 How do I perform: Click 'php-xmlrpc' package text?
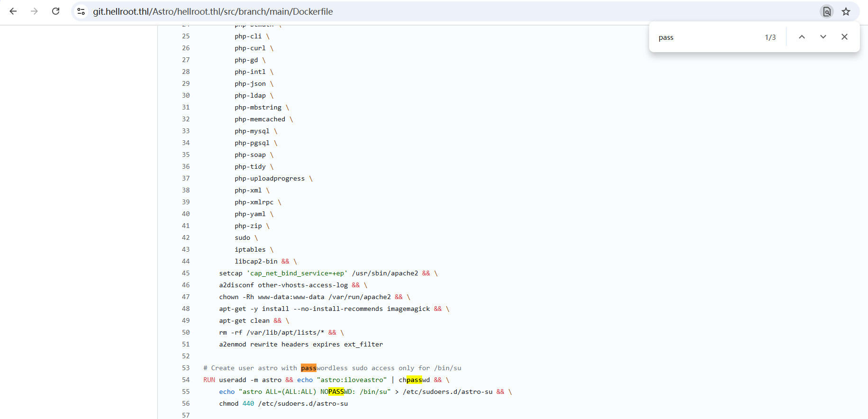tap(254, 202)
